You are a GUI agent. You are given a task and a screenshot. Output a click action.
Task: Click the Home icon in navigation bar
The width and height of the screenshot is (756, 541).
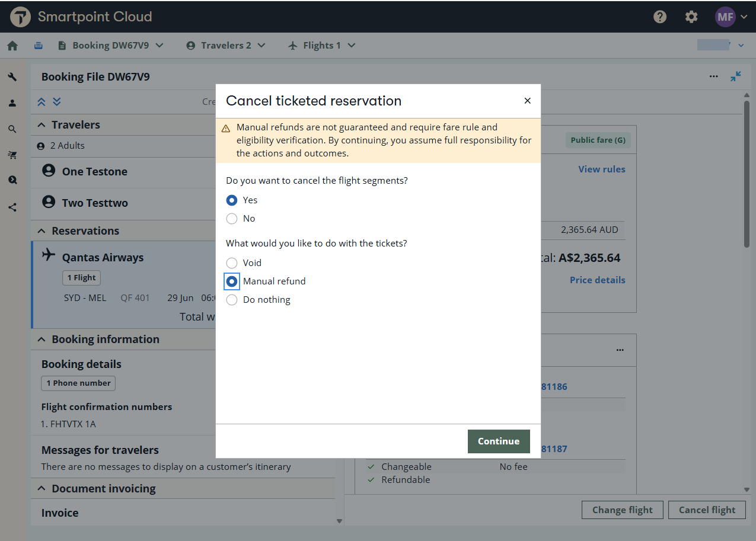coord(12,46)
